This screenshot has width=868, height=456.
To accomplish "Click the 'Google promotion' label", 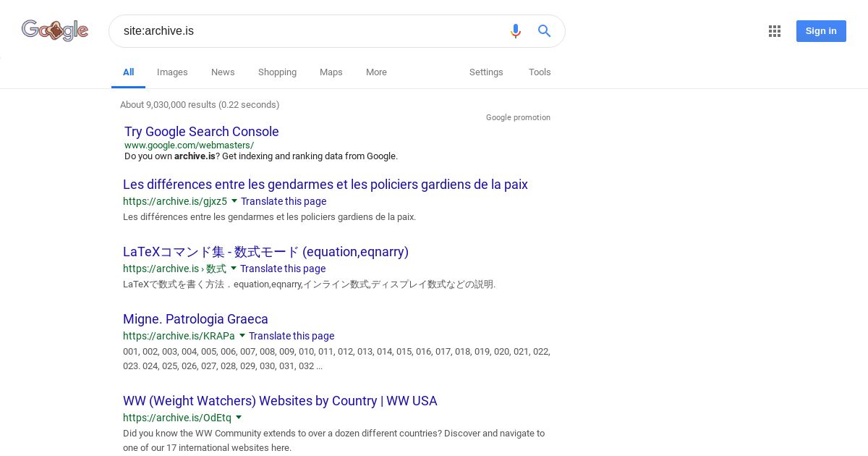I will (x=518, y=117).
